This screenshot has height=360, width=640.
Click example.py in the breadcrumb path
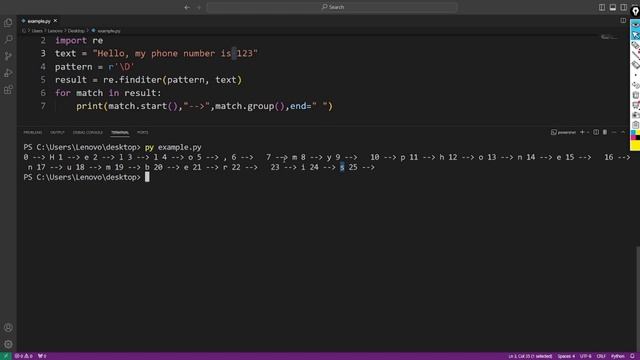point(109,31)
